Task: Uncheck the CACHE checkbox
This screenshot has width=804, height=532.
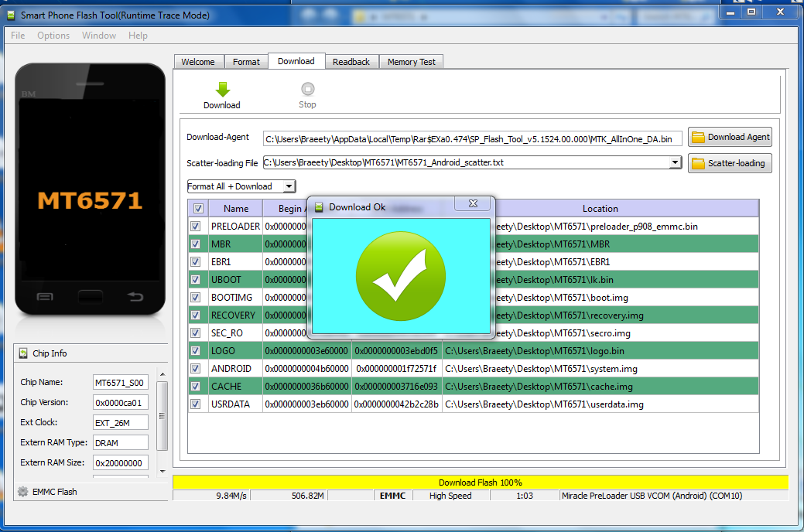Action: (195, 386)
